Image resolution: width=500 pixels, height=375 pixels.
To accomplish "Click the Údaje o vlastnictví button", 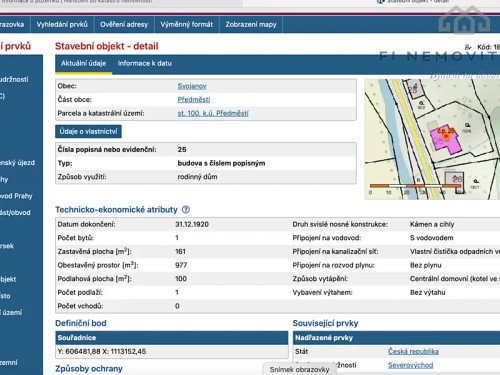I will tap(88, 132).
